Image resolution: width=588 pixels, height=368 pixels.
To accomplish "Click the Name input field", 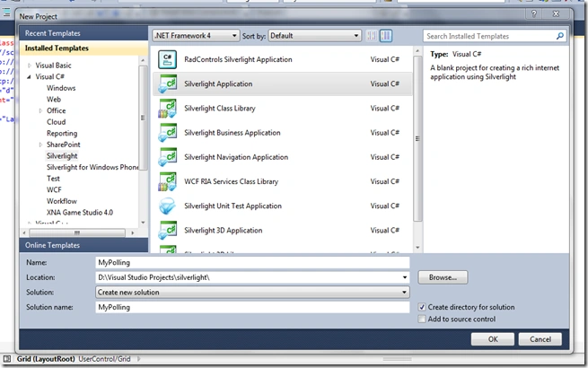I will pos(252,263).
